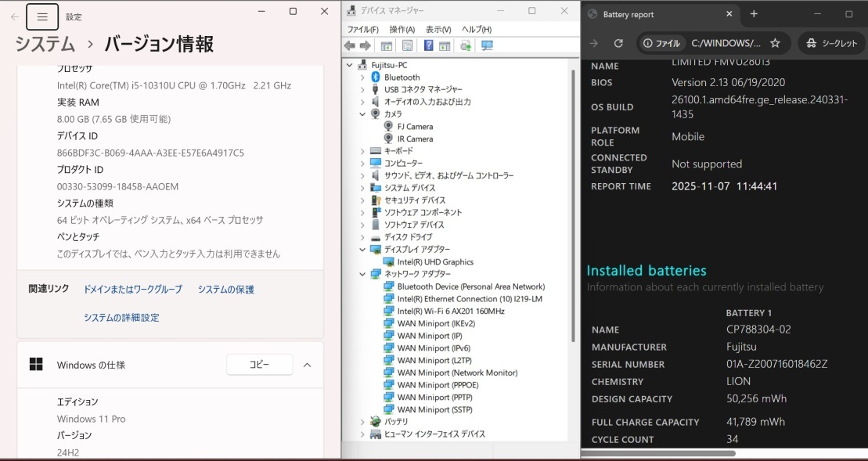Select Intel(R) Ethernet Connection I219-LM icon

pyautogui.click(x=389, y=299)
